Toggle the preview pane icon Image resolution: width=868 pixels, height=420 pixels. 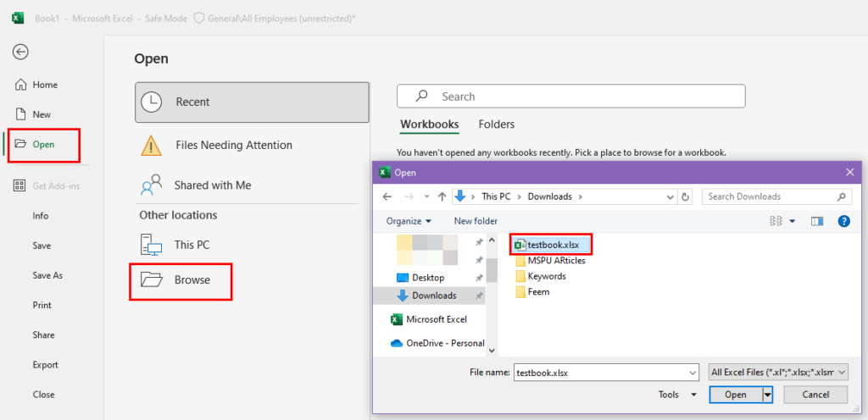[x=817, y=221]
